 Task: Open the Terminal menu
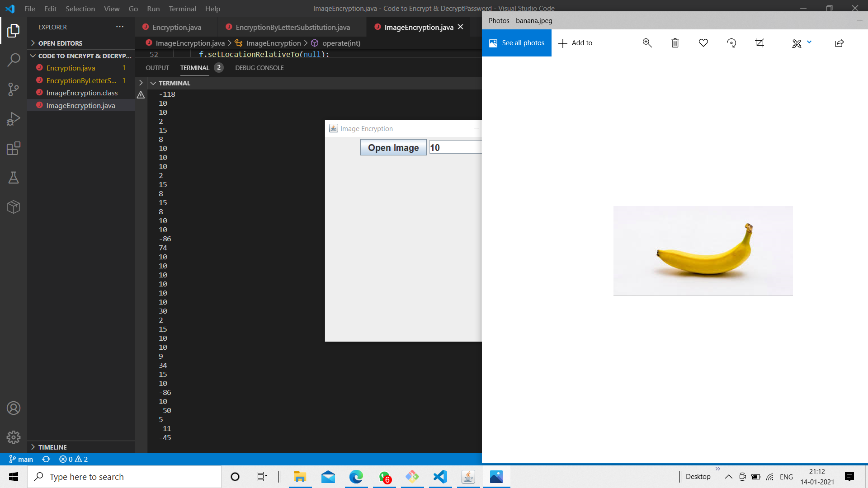click(x=182, y=9)
